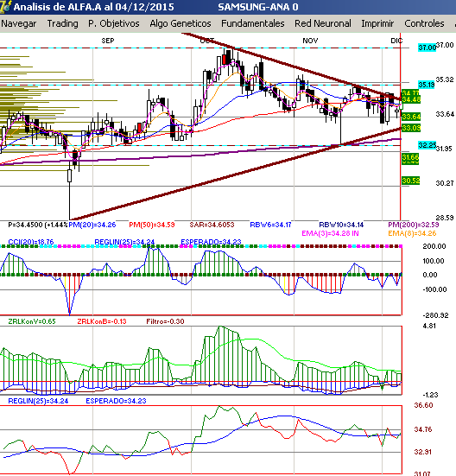Open the Fundamentales menu
This screenshot has height=476, width=456.
point(253,23)
